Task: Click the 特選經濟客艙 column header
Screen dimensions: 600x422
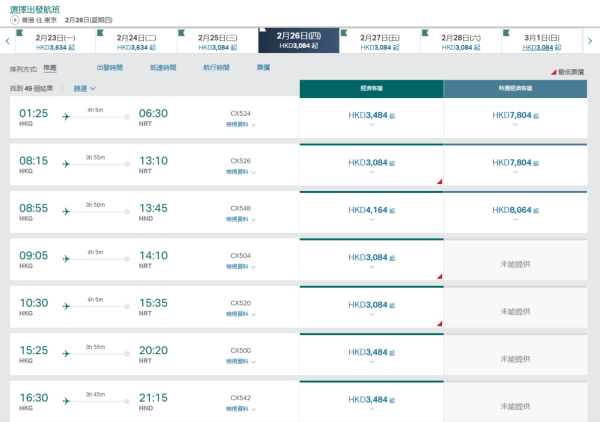Action: [515, 88]
